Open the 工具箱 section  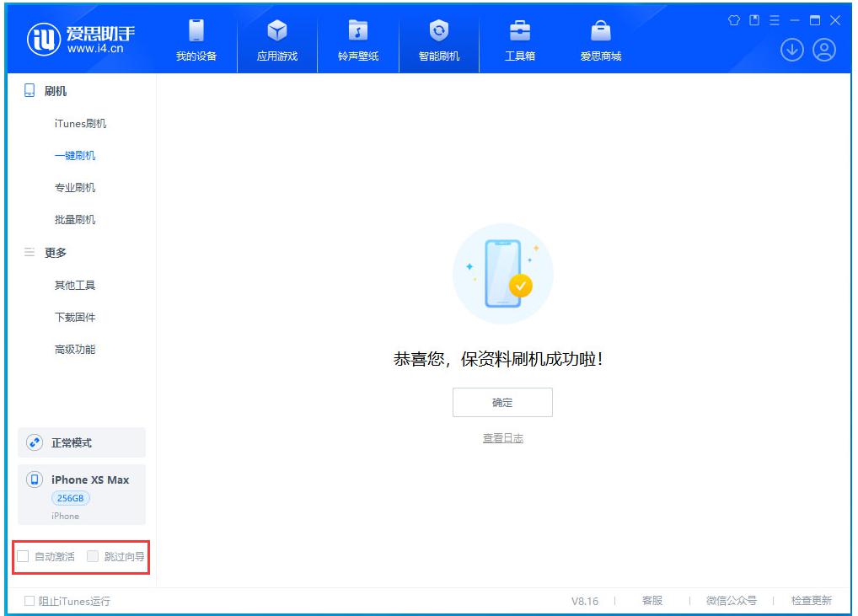pos(520,39)
